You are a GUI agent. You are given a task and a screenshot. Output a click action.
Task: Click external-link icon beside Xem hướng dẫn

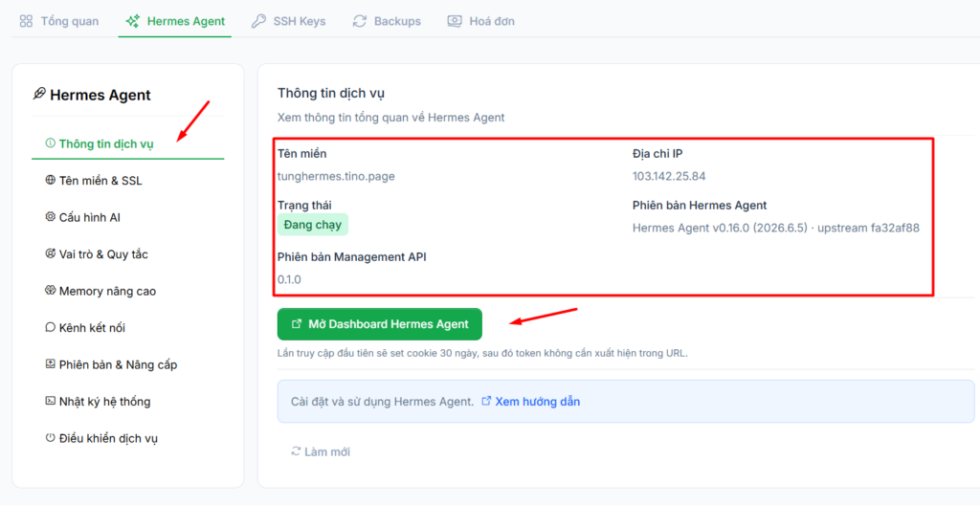tap(486, 402)
